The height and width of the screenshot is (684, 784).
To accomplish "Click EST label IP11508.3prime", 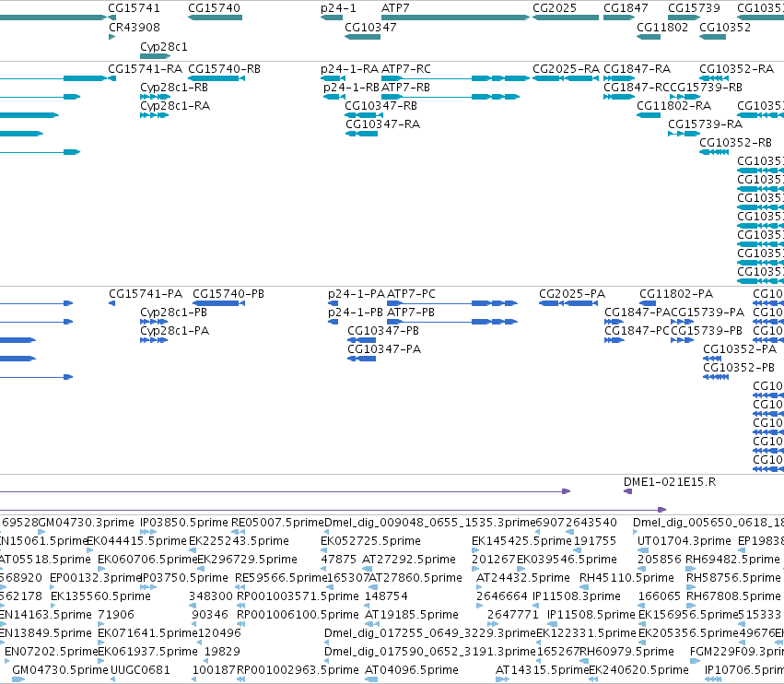I will (x=577, y=596).
